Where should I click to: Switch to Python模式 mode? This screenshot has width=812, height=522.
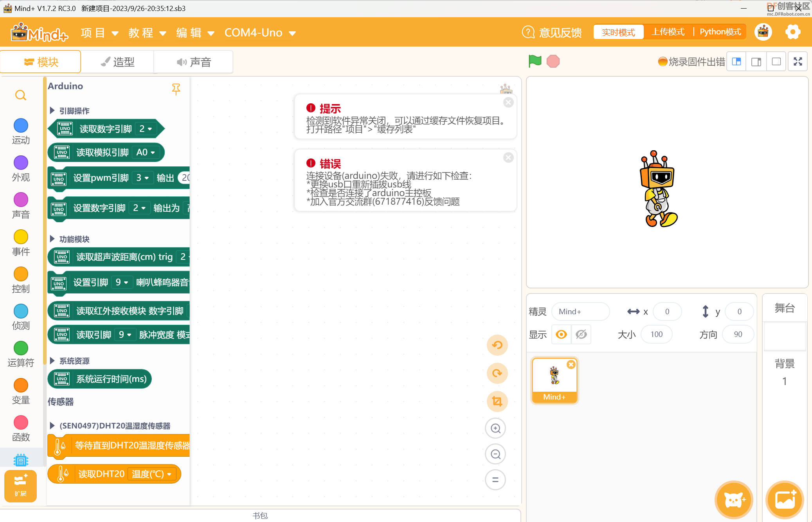[720, 32]
